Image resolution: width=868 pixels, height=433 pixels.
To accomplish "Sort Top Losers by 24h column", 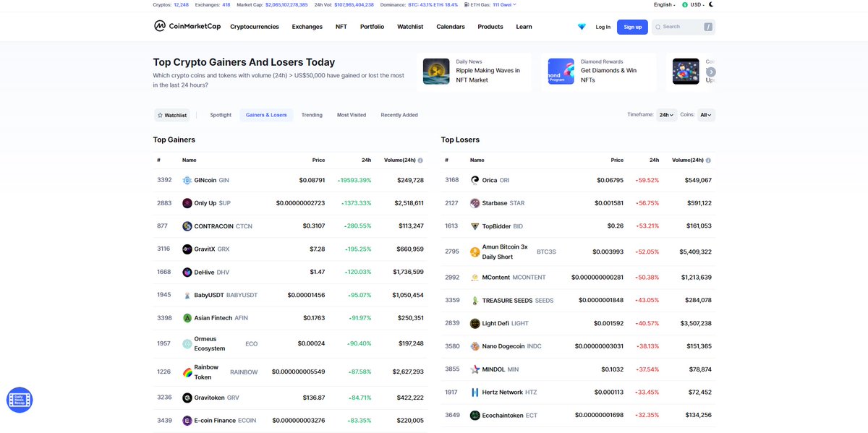I will pyautogui.click(x=654, y=160).
